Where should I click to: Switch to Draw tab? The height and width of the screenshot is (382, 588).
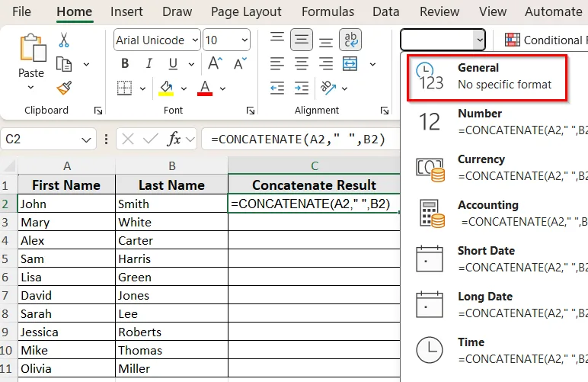click(177, 11)
